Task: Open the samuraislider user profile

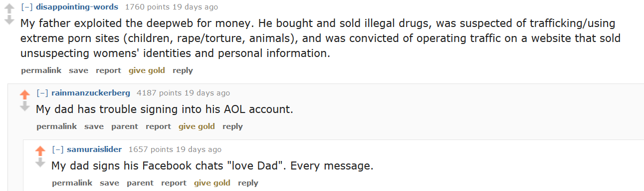Action: coord(94,149)
